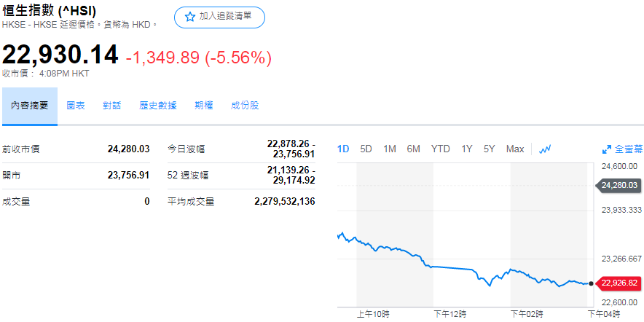This screenshot has width=644, height=322.
Task: Show the 1Y chart range
Action: [467, 149]
